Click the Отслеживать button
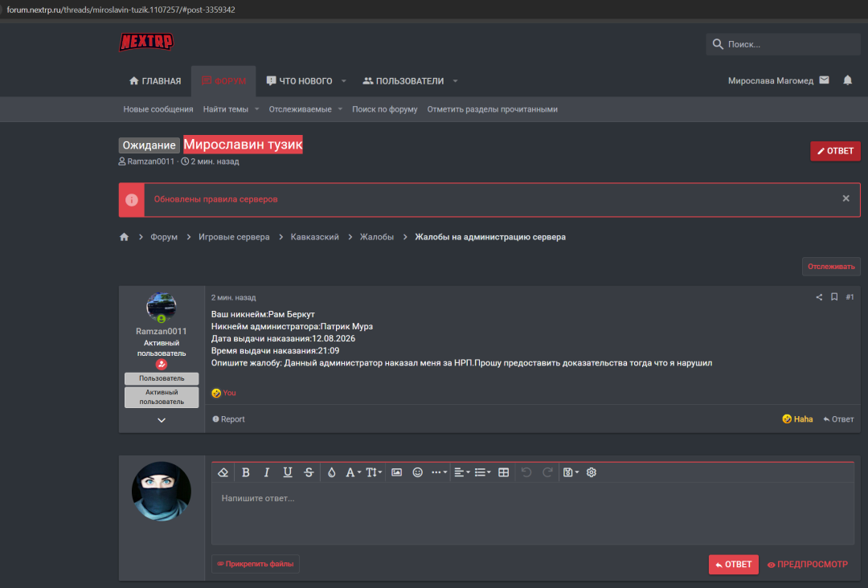Screen dimensions: 868x588 tap(831, 267)
